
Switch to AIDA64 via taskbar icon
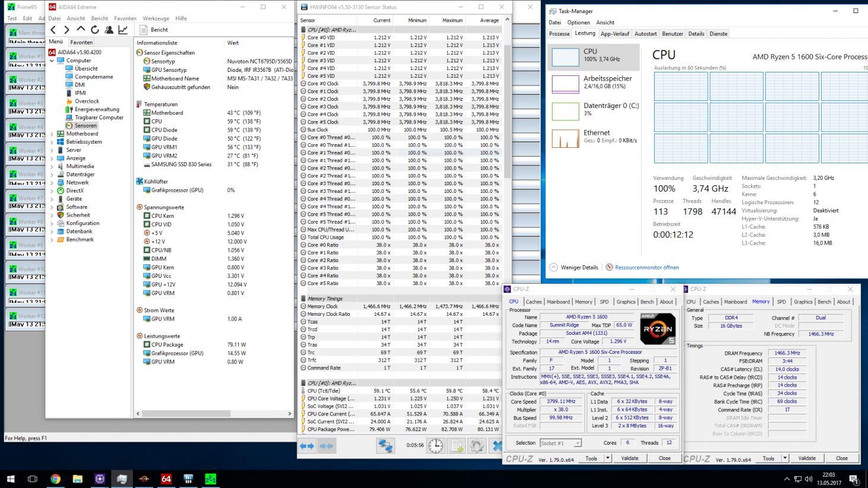(166, 479)
